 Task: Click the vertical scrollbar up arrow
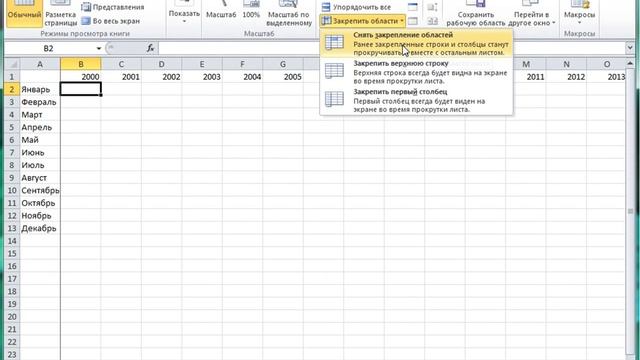pos(630,64)
